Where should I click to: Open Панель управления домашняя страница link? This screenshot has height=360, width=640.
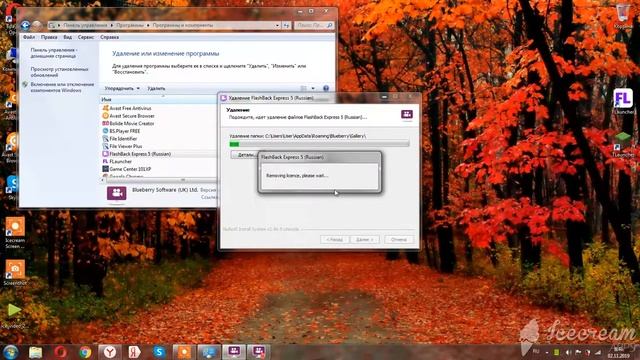53,53
